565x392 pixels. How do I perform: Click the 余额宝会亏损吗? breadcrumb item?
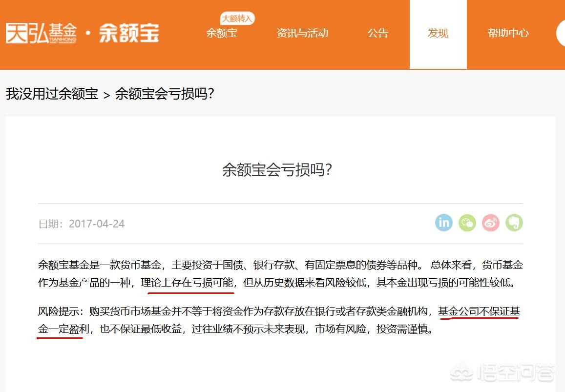click(x=165, y=94)
